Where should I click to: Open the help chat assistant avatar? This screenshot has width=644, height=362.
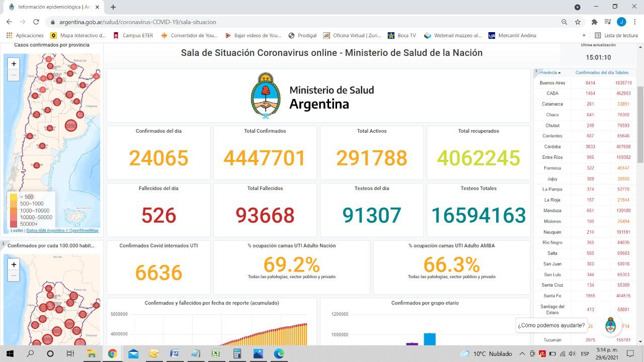tap(610, 325)
